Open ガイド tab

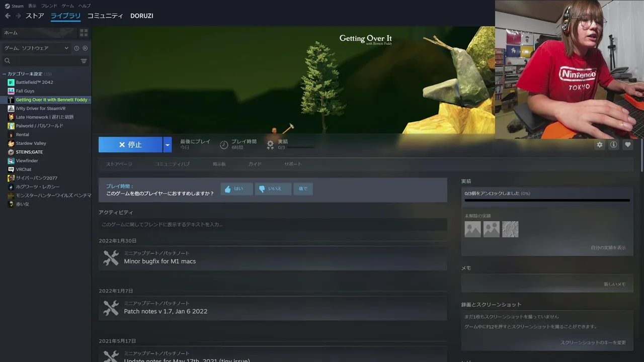(x=255, y=164)
